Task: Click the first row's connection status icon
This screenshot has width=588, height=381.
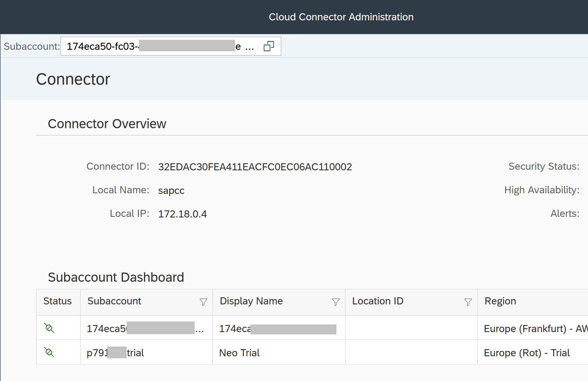Action: tap(49, 328)
